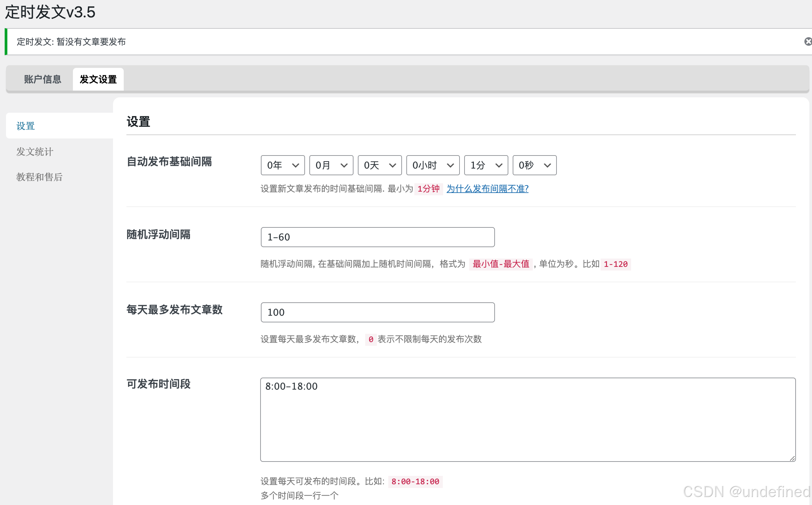Click the 为什么发布间隔不准? link
The image size is (812, 505).
[487, 189]
